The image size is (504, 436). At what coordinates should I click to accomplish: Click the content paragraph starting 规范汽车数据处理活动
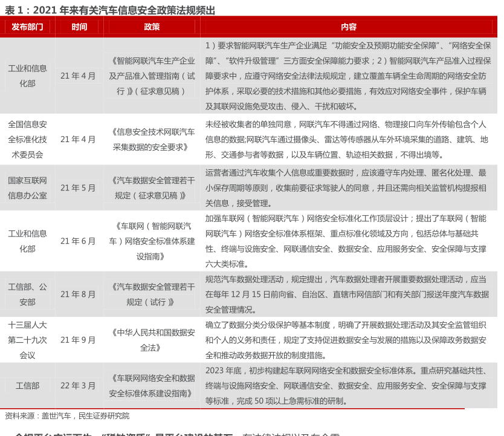(347, 294)
